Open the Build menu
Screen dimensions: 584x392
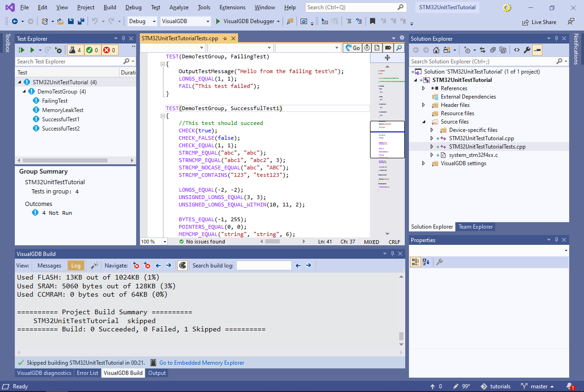pyautogui.click(x=110, y=7)
